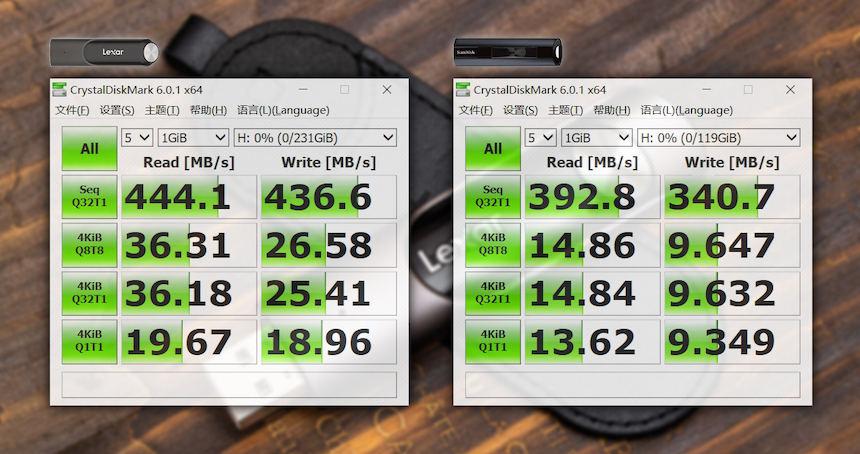Start 4KiB Q32T1 test in right window

(493, 293)
